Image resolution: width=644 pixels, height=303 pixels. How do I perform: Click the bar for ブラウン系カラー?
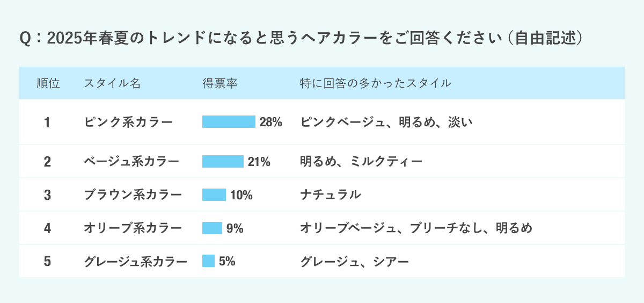pos(214,194)
